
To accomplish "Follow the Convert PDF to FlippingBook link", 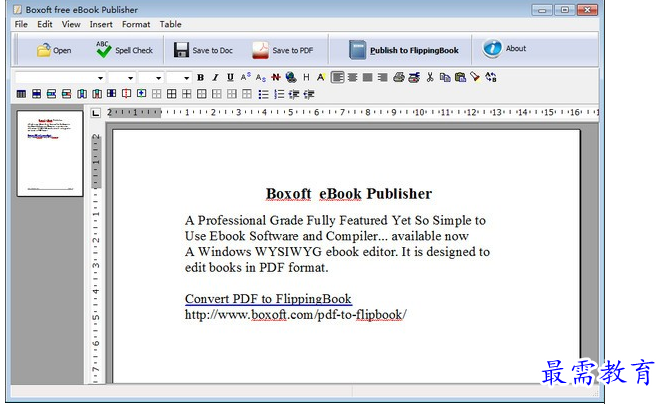I will 268,299.
